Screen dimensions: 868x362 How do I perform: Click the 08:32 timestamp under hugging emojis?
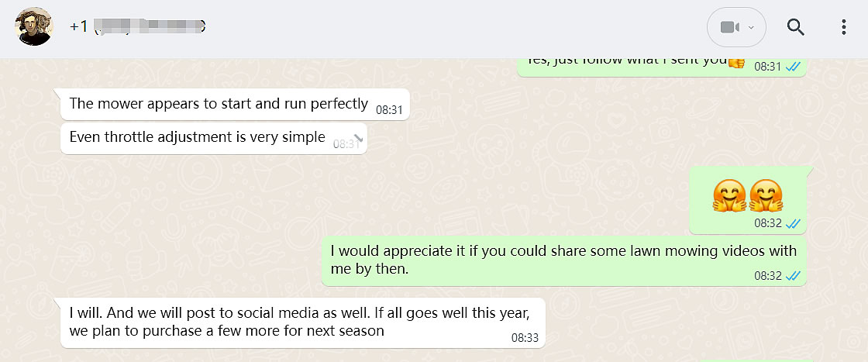tap(767, 223)
